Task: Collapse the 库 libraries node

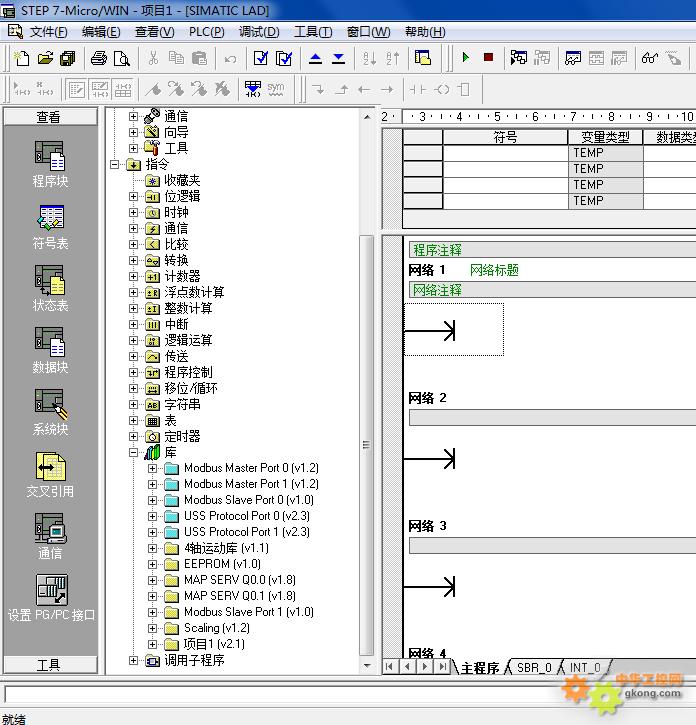Action: pyautogui.click(x=134, y=453)
